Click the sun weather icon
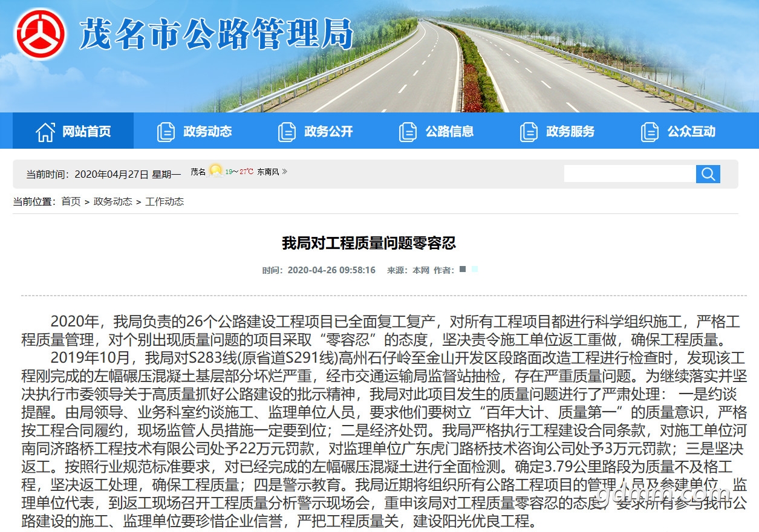 [x=215, y=171]
